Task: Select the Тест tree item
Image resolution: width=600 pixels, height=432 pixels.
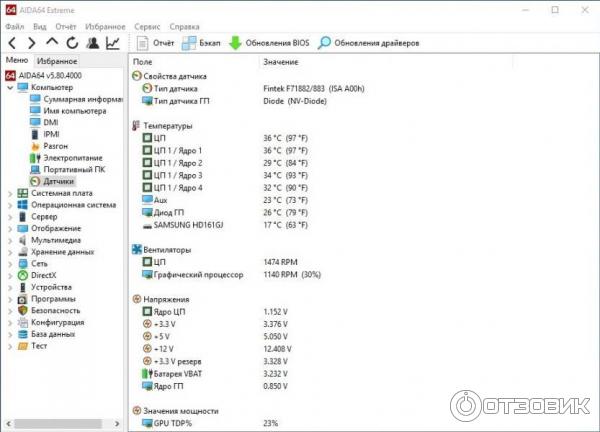Action: tap(39, 346)
